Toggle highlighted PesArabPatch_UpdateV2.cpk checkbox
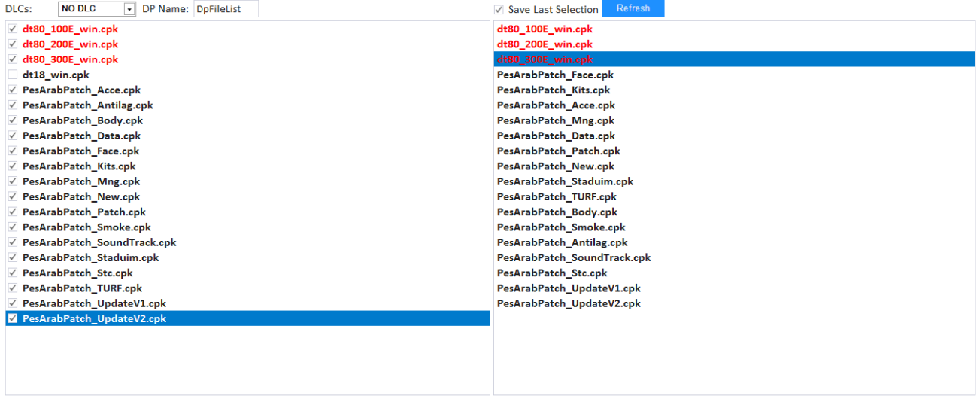 pos(12,318)
